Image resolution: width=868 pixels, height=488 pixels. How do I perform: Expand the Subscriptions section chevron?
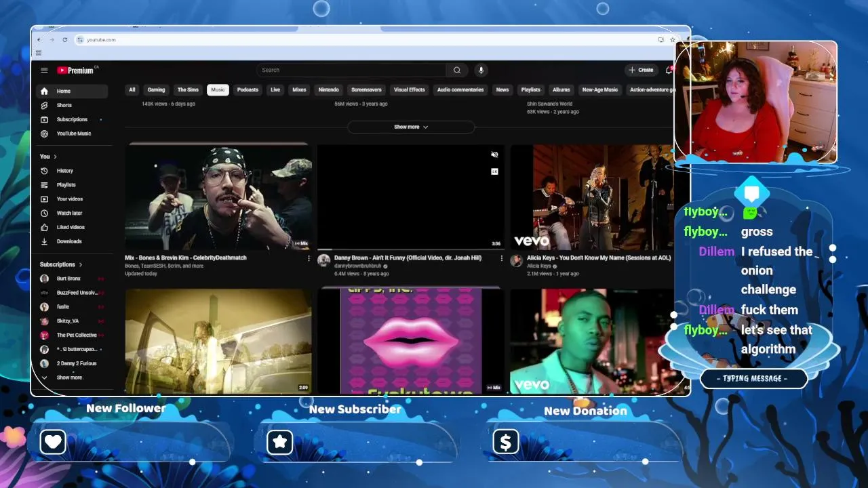pyautogui.click(x=81, y=264)
